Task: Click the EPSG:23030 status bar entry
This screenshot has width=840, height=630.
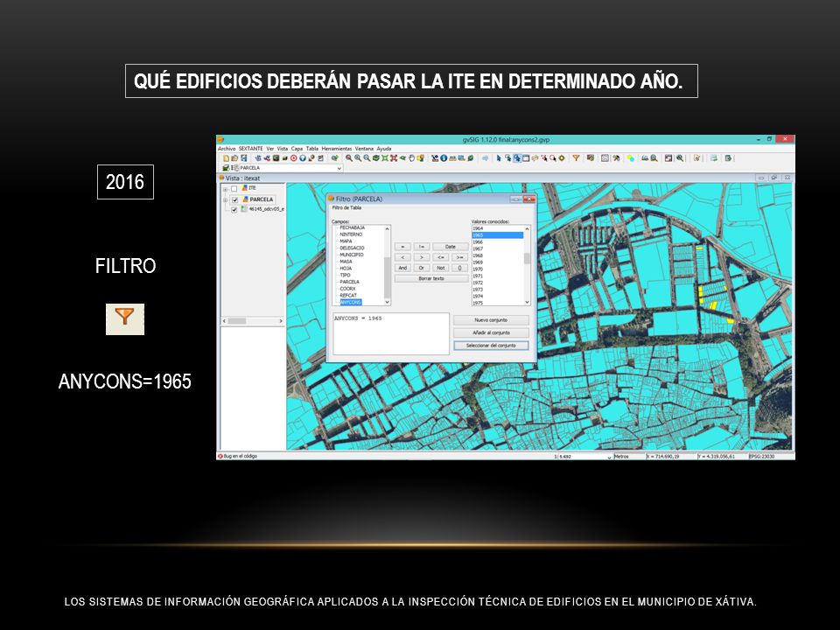Action: point(761,457)
